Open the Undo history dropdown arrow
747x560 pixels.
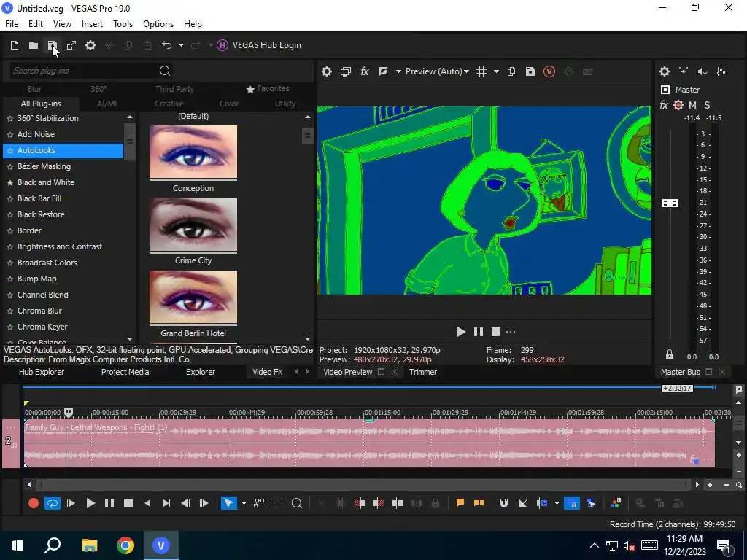(x=181, y=45)
